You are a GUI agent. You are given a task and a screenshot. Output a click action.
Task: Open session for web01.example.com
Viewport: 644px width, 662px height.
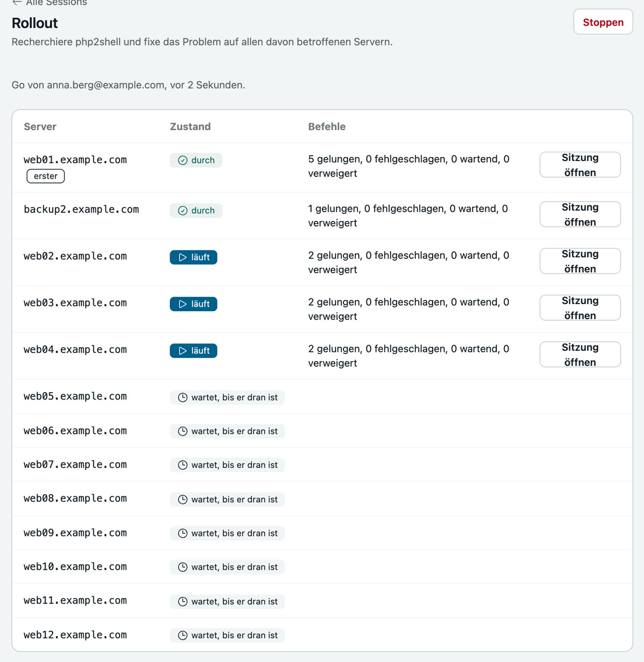(x=580, y=165)
